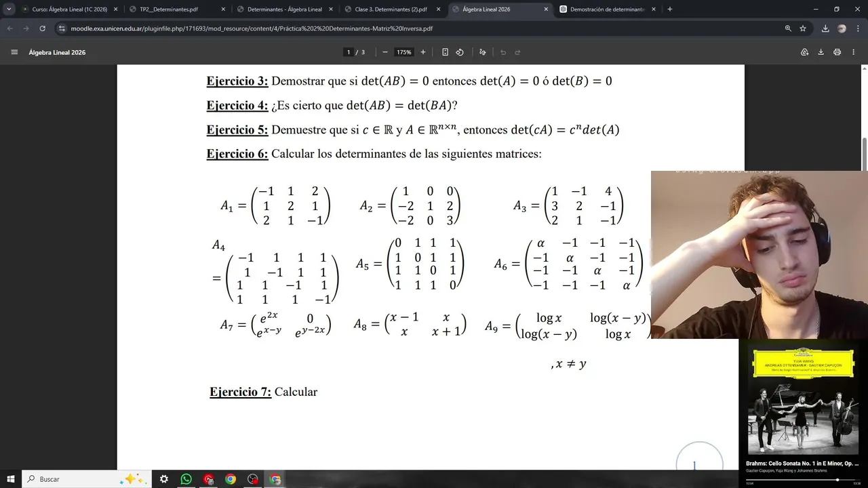This screenshot has height=488, width=868.
Task: Open the page zoom magnifier icon
Action: point(788,28)
